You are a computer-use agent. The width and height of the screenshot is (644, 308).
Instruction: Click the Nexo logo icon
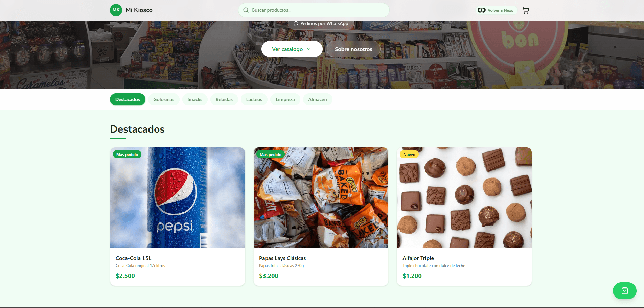482,10
